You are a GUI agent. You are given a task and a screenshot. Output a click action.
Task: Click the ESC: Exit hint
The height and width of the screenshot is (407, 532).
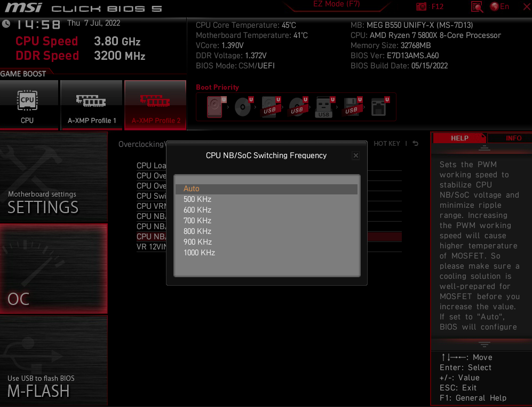point(458,388)
